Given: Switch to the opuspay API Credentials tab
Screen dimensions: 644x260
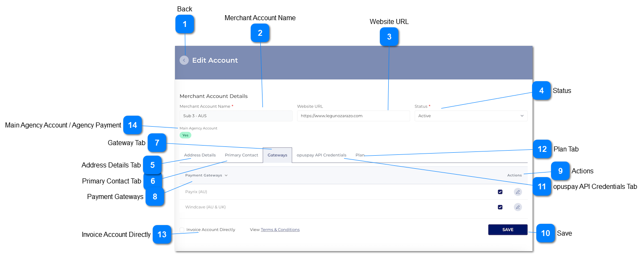Looking at the screenshot, I should (x=321, y=155).
